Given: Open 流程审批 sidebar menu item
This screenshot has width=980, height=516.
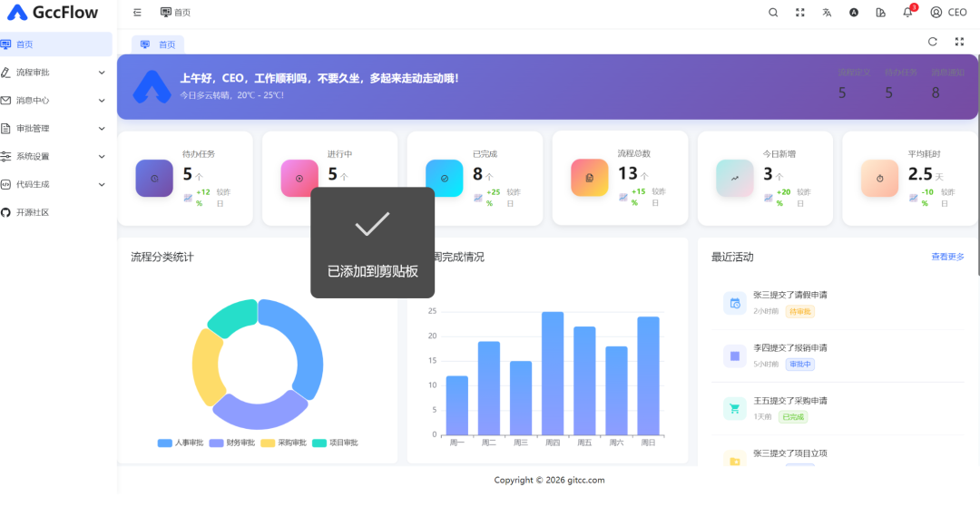Looking at the screenshot, I should point(56,73).
